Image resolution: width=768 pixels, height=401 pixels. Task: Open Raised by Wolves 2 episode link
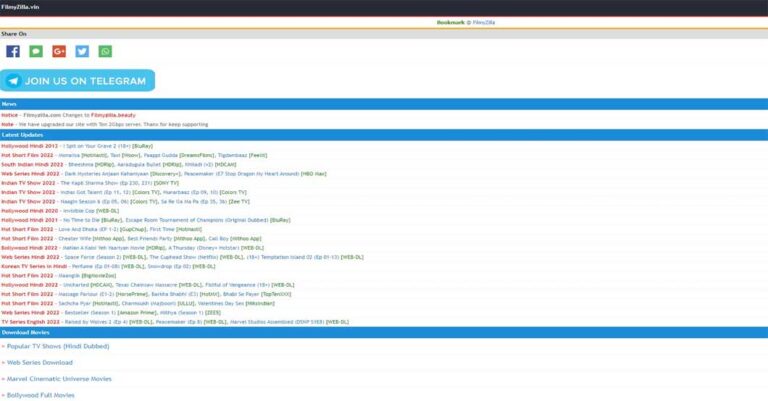(96, 322)
